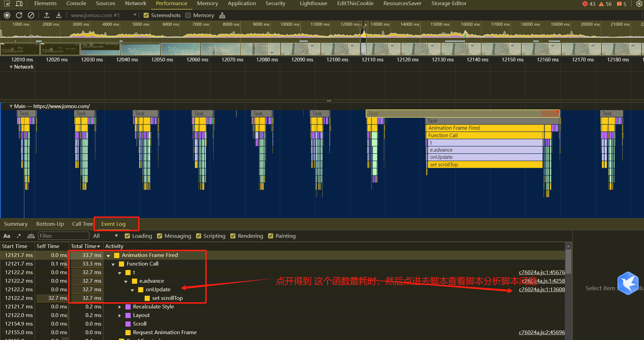The image size is (644, 340).
Task: Expand the Layout activity row
Action: 120,315
